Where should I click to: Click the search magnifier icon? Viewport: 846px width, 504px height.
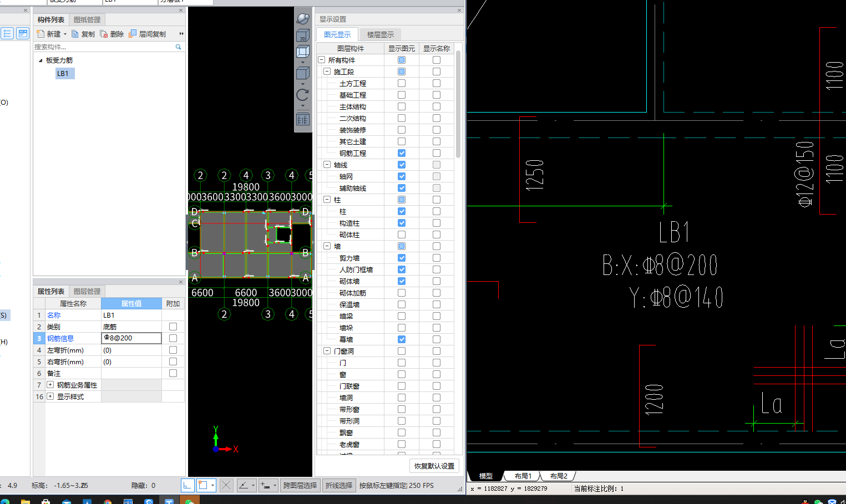tap(179, 47)
